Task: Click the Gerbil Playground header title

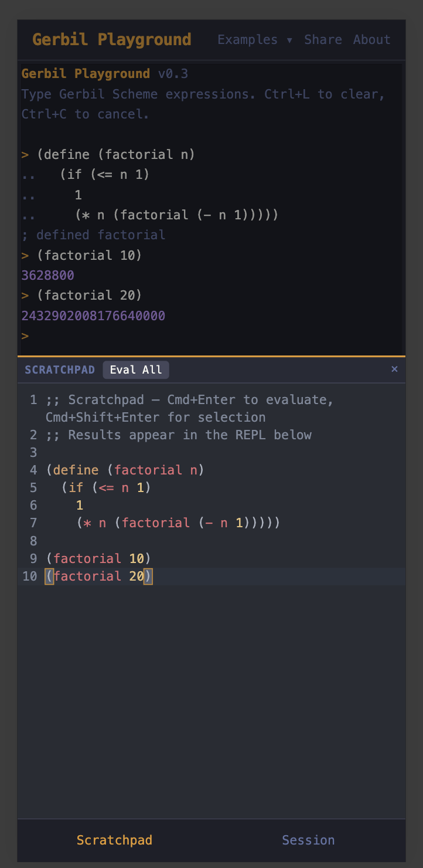Action: (x=112, y=40)
